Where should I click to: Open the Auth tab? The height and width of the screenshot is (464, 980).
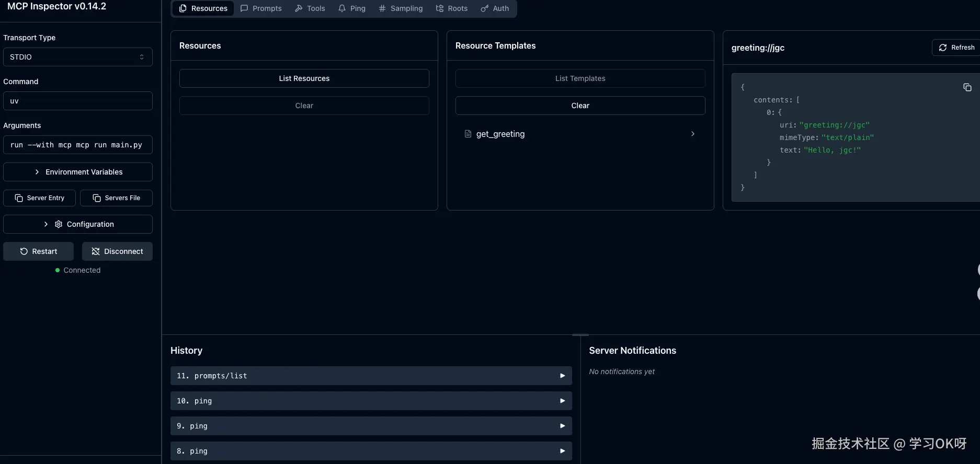(495, 8)
